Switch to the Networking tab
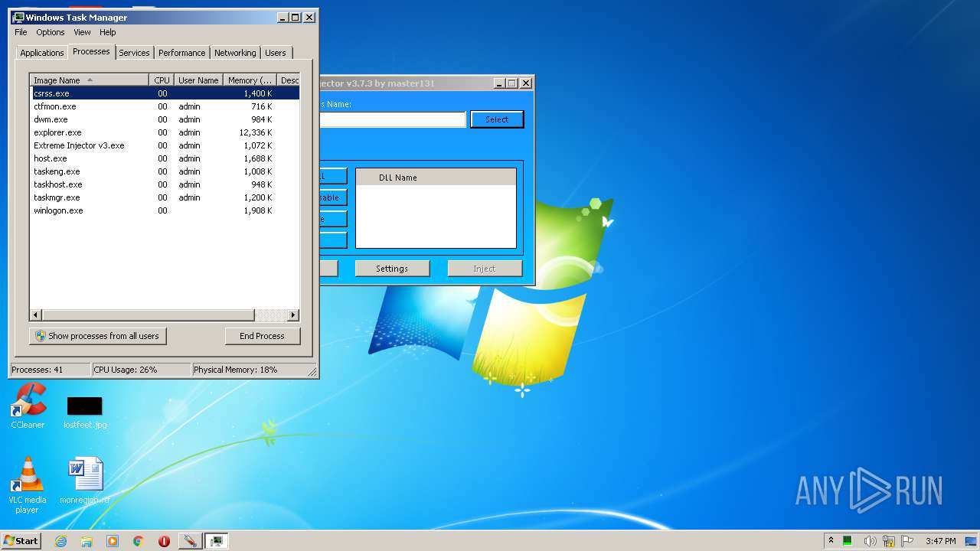This screenshot has width=980, height=551. click(x=235, y=53)
